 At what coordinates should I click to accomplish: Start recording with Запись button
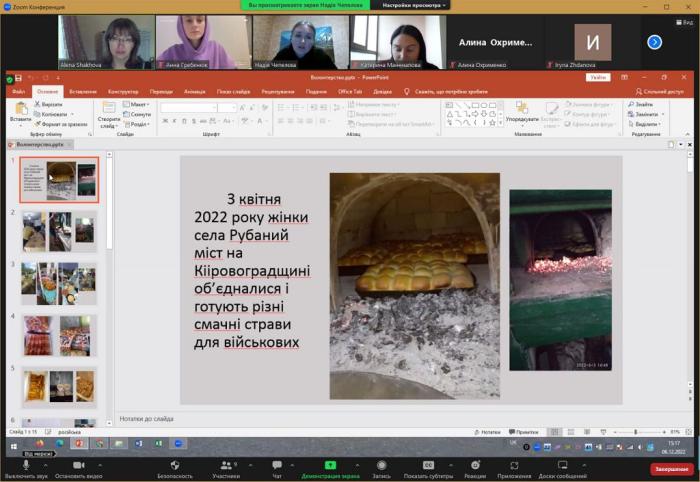point(381,466)
